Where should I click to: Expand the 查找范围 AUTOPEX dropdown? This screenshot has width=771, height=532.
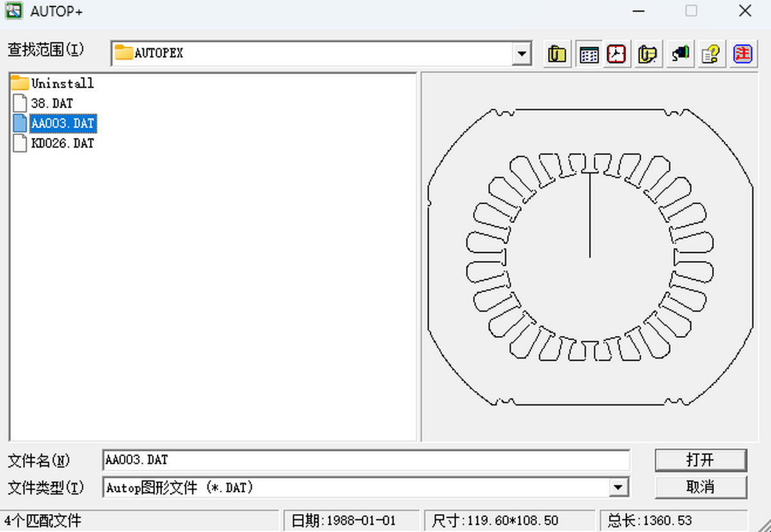(x=522, y=54)
